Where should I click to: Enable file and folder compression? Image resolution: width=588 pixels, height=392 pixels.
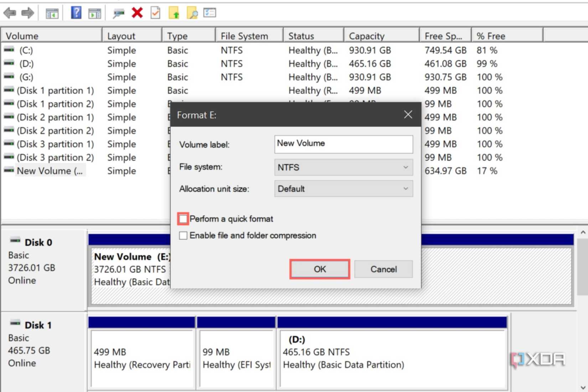click(183, 235)
